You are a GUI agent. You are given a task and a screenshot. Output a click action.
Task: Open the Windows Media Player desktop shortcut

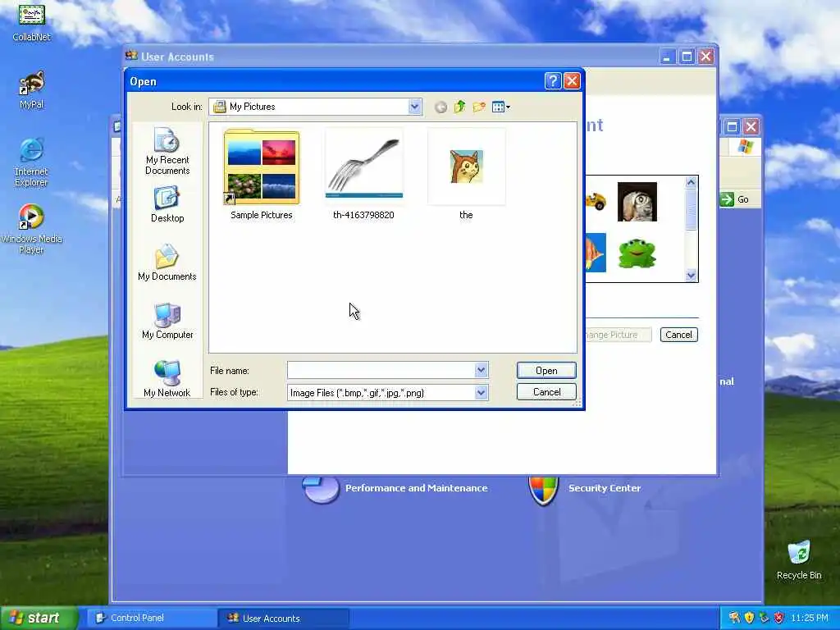pos(31,229)
